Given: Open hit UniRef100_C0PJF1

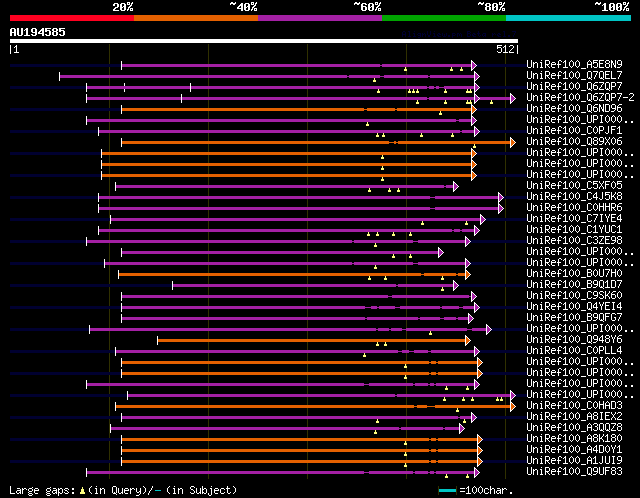Looking at the screenshot, I should (x=574, y=131).
